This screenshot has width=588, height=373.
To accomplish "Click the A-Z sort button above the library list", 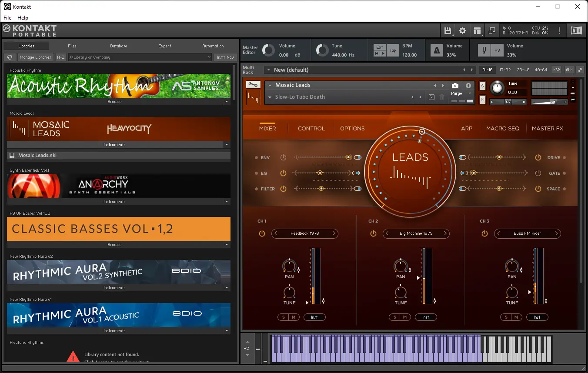I will pos(60,57).
